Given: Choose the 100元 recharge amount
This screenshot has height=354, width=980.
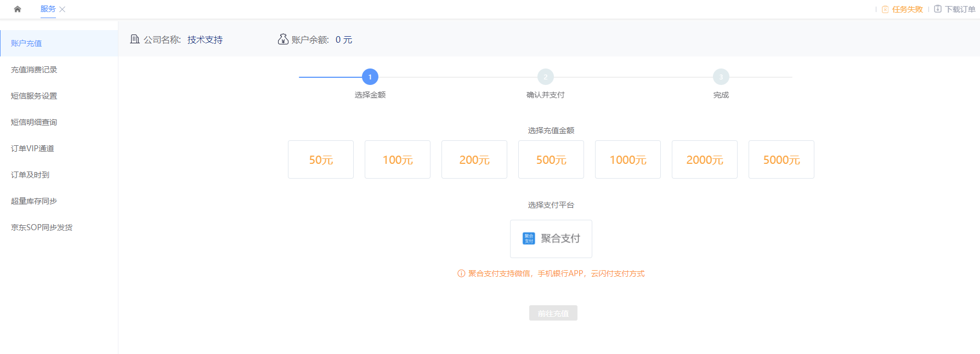Looking at the screenshot, I should (398, 159).
